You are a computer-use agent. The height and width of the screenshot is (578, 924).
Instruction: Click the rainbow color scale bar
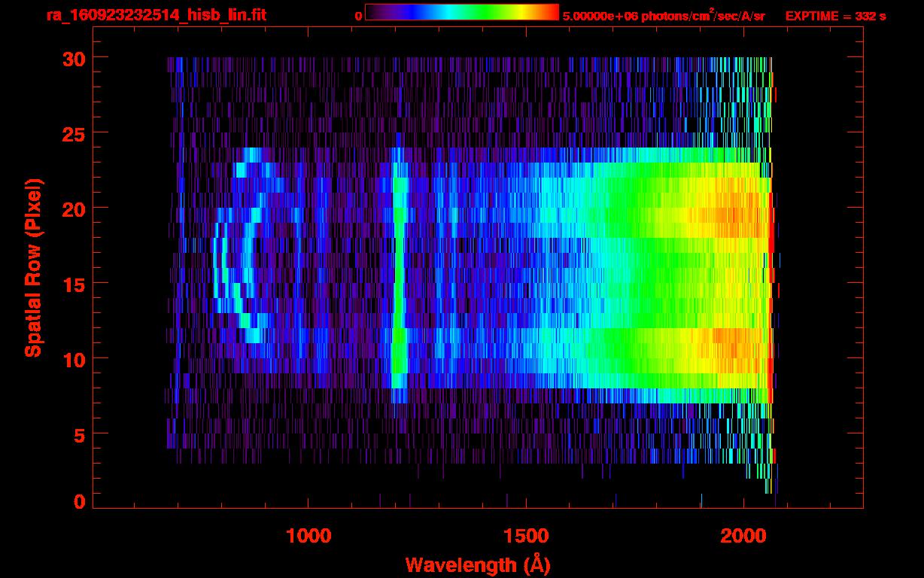[461, 12]
